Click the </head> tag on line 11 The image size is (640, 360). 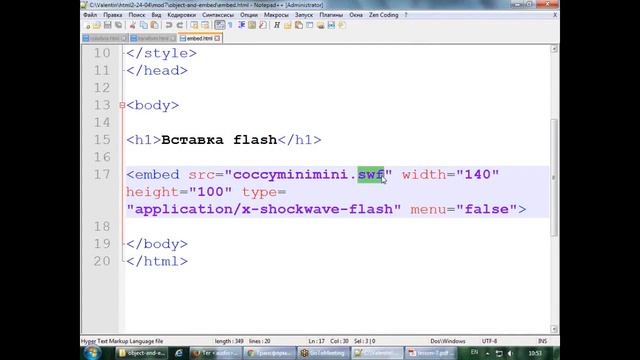[157, 71]
